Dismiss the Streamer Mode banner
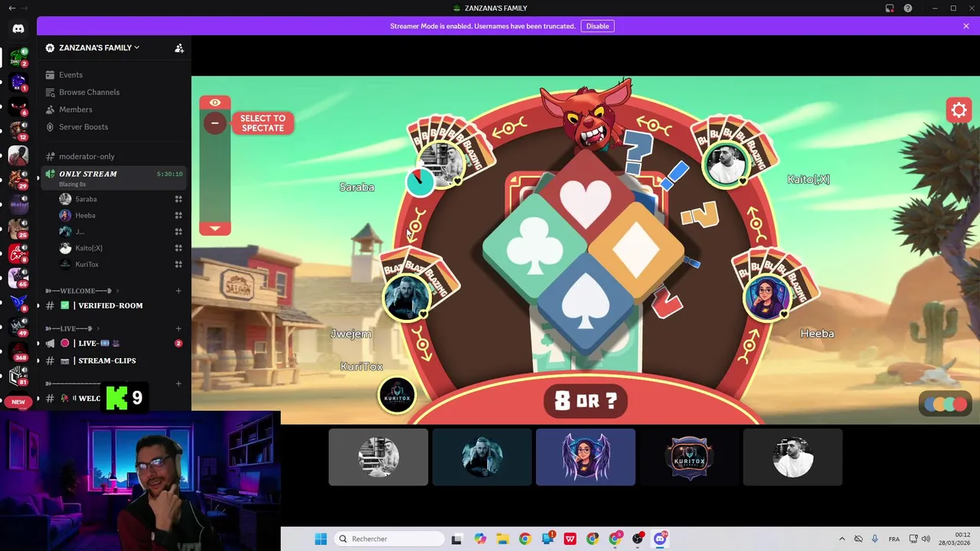Image resolution: width=980 pixels, height=551 pixels. (966, 26)
